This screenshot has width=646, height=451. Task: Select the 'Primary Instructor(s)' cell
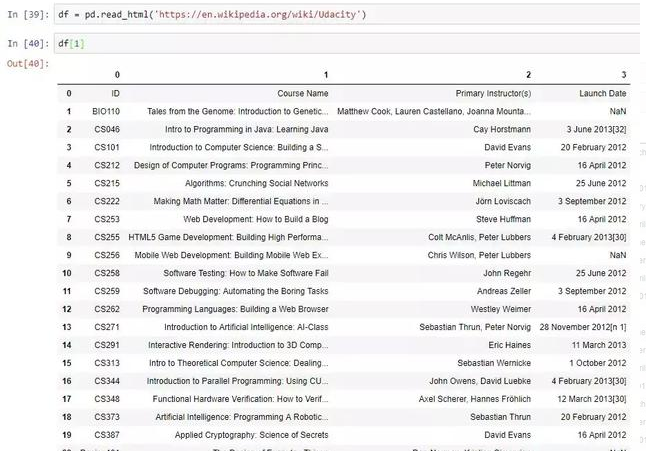pos(493,93)
